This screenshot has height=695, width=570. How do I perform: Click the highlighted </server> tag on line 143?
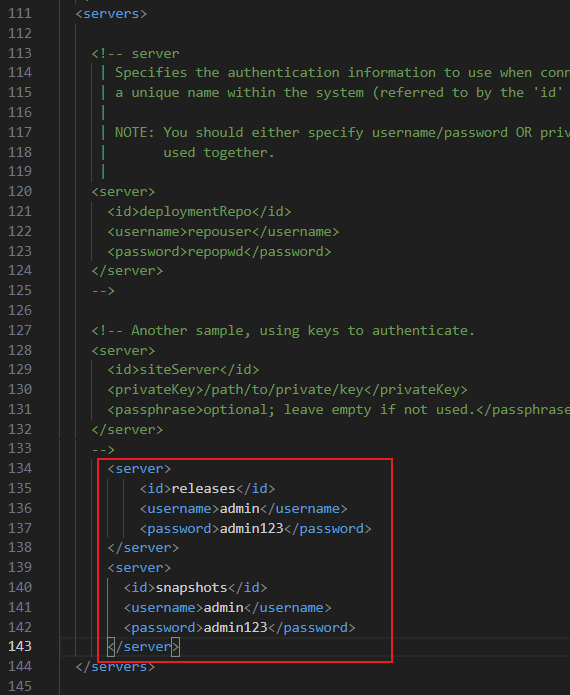click(143, 647)
